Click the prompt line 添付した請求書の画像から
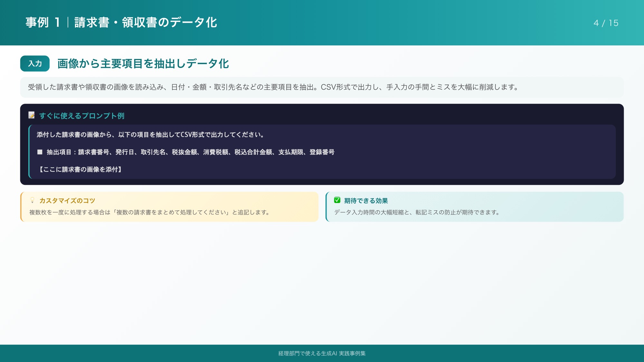Screen dimensions: 644x362 tap(151, 135)
